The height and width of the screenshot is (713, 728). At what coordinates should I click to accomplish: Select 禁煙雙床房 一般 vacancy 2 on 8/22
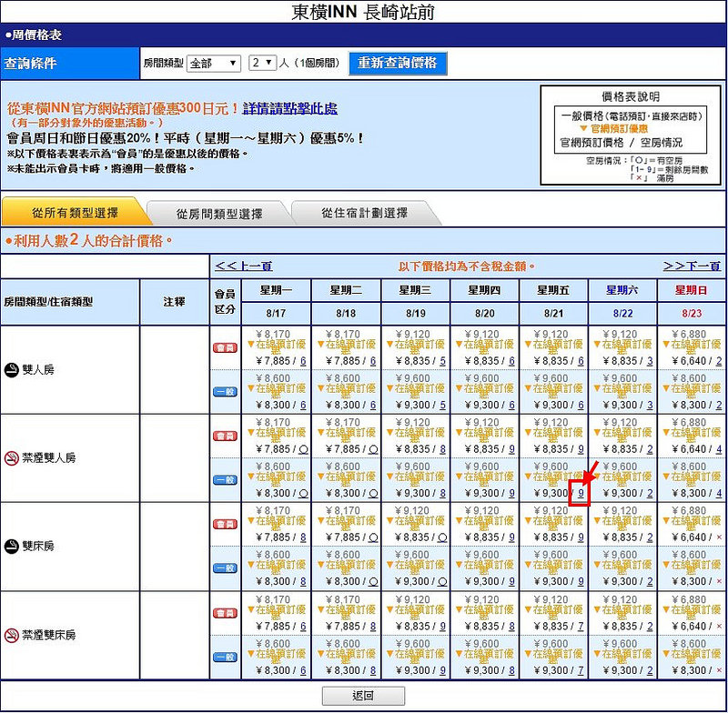pyautogui.click(x=650, y=670)
